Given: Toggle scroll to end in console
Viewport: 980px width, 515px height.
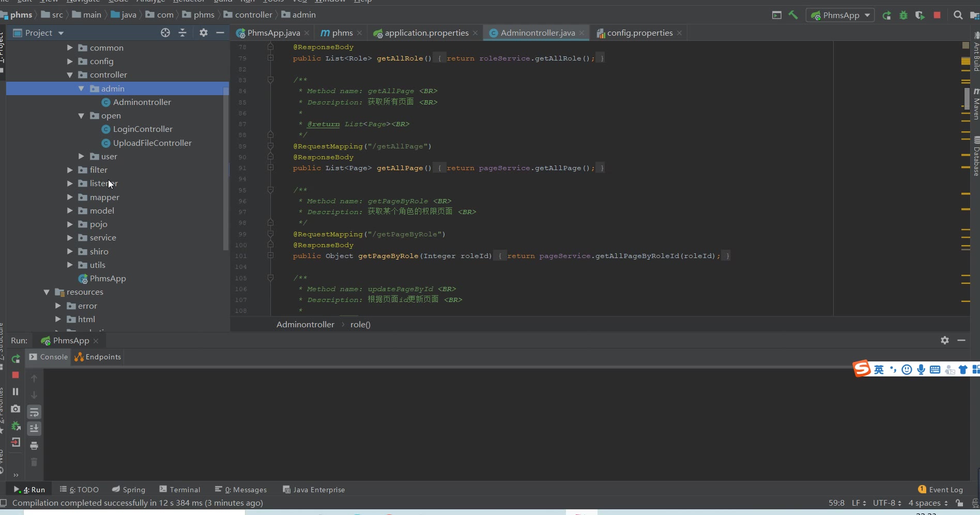Looking at the screenshot, I should pos(34,428).
